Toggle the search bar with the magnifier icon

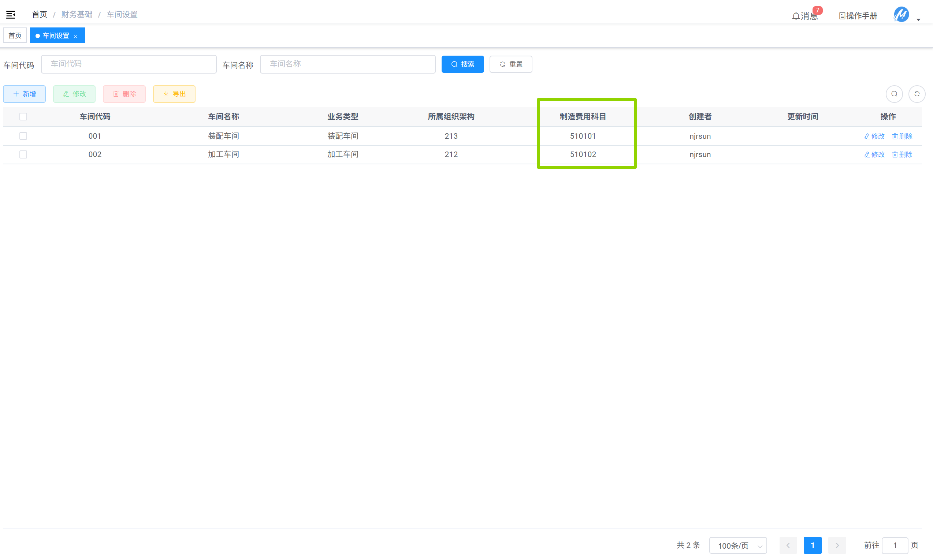tap(894, 94)
